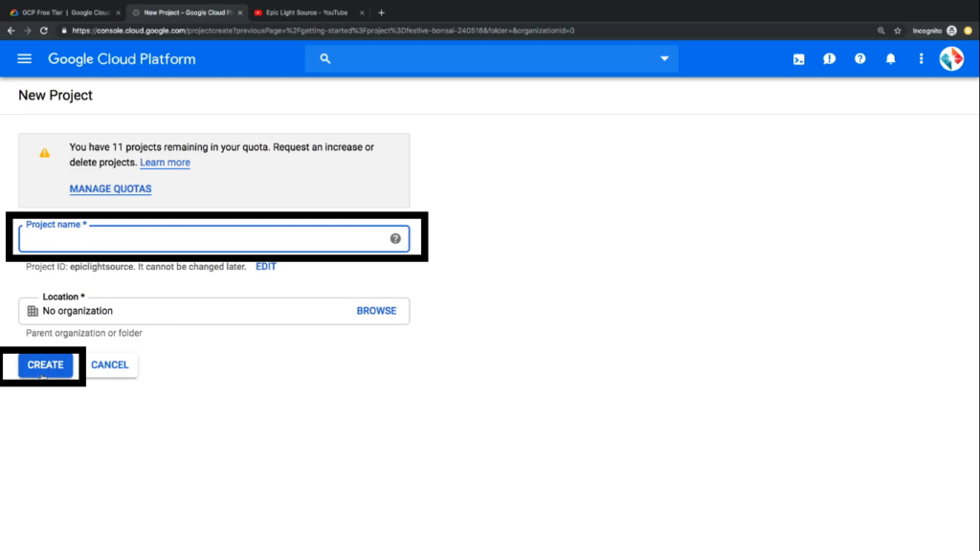Open the Learn more link
Image resolution: width=980 pixels, height=551 pixels.
point(165,163)
